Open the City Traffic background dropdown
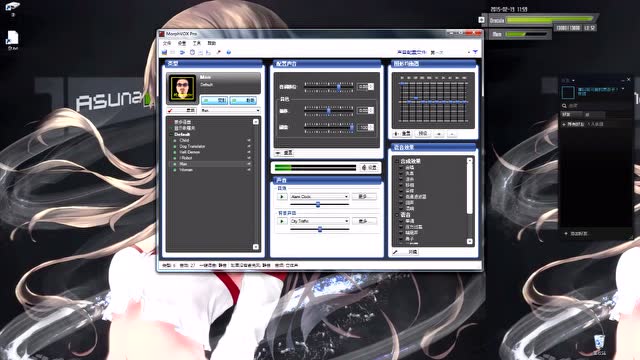The image size is (640, 360). [319, 221]
